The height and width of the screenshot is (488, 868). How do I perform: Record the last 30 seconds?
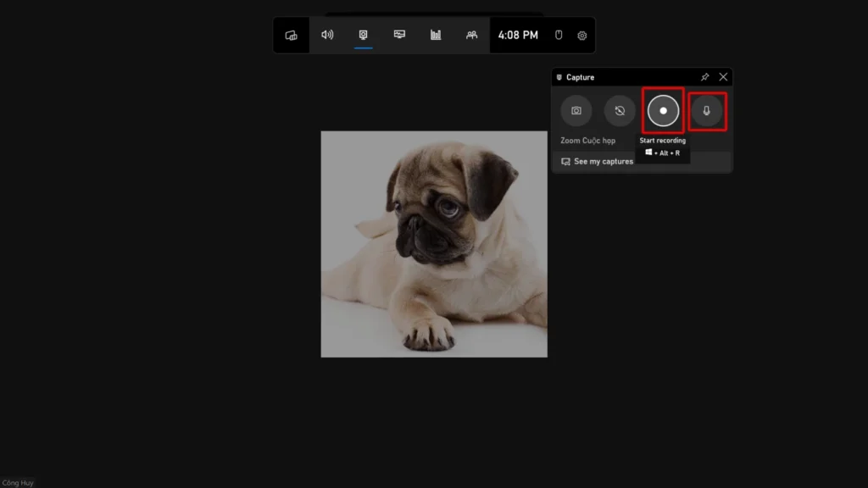(620, 111)
